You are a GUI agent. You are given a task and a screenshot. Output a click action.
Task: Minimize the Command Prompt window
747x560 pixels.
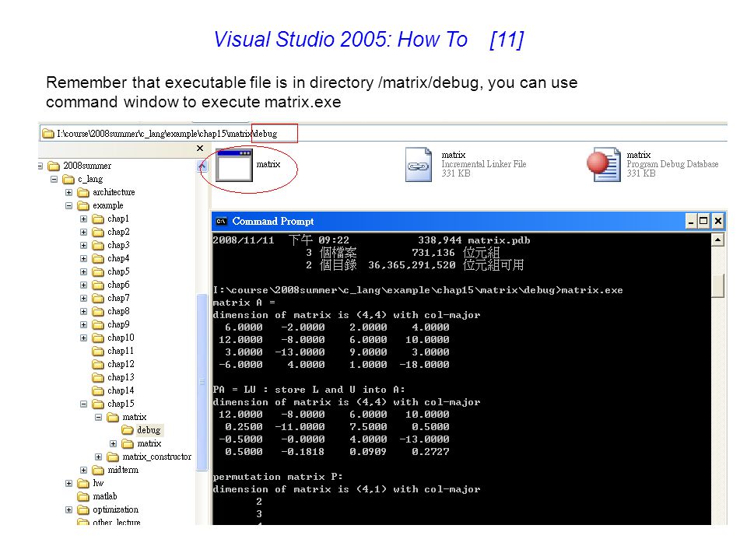691,222
